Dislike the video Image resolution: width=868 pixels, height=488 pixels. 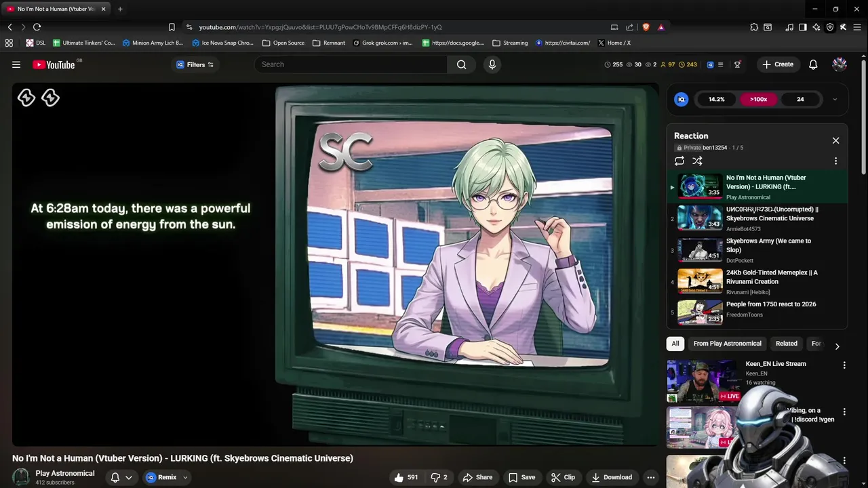point(439,477)
